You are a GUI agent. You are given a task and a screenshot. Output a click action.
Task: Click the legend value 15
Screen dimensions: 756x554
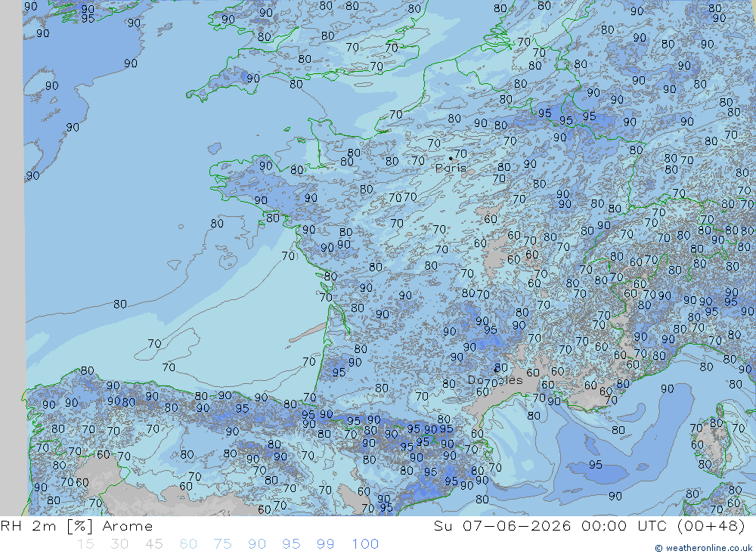pos(85,544)
